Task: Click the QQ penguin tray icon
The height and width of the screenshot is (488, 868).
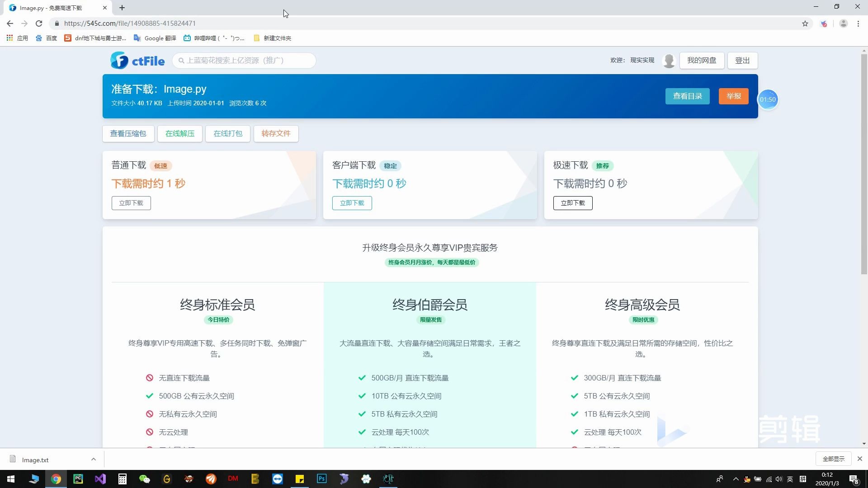Action: coord(747,479)
